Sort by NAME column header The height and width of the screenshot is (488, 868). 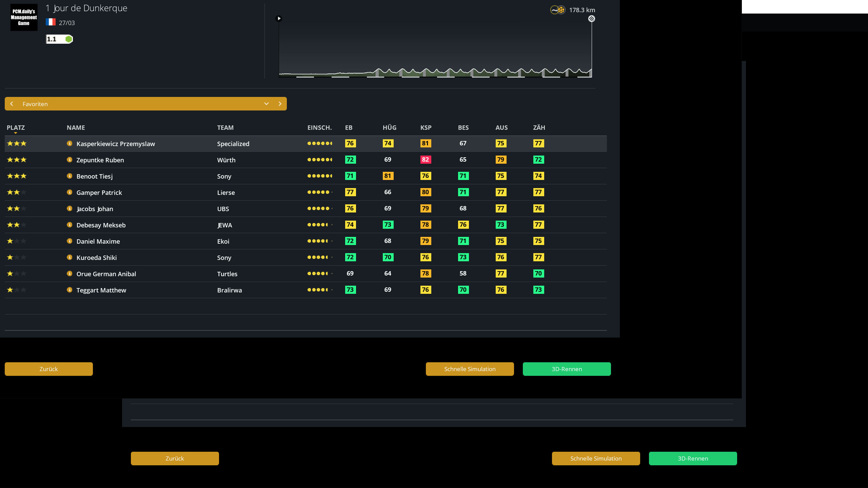click(76, 128)
